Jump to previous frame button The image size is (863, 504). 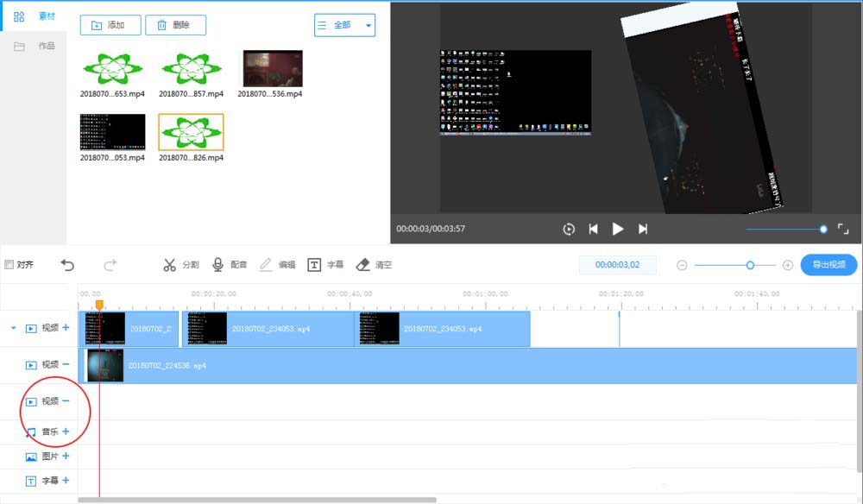pyautogui.click(x=594, y=229)
